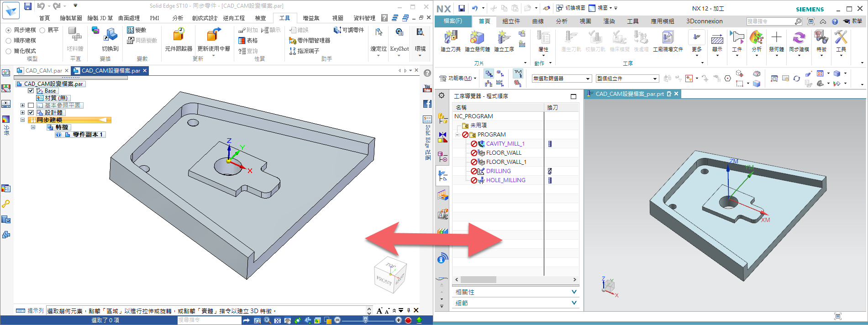Click the NX save icon in title bar
This screenshot has height=325, width=868.
[462, 8]
